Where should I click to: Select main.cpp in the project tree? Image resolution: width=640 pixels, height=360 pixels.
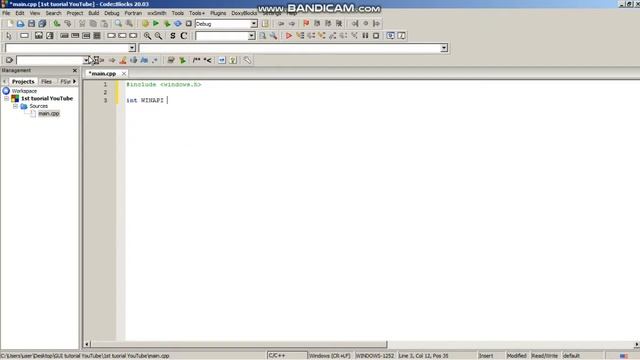click(x=49, y=113)
